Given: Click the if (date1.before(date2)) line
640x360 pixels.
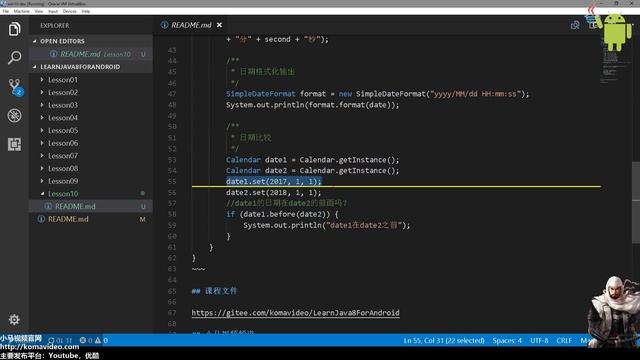Looking at the screenshot, I should (x=282, y=214).
